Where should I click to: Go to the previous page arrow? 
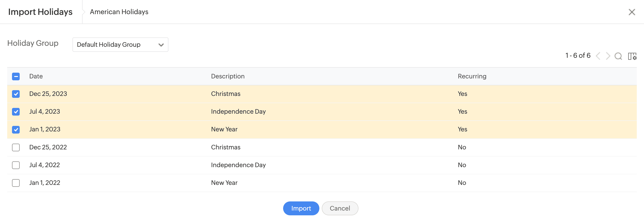tap(598, 56)
